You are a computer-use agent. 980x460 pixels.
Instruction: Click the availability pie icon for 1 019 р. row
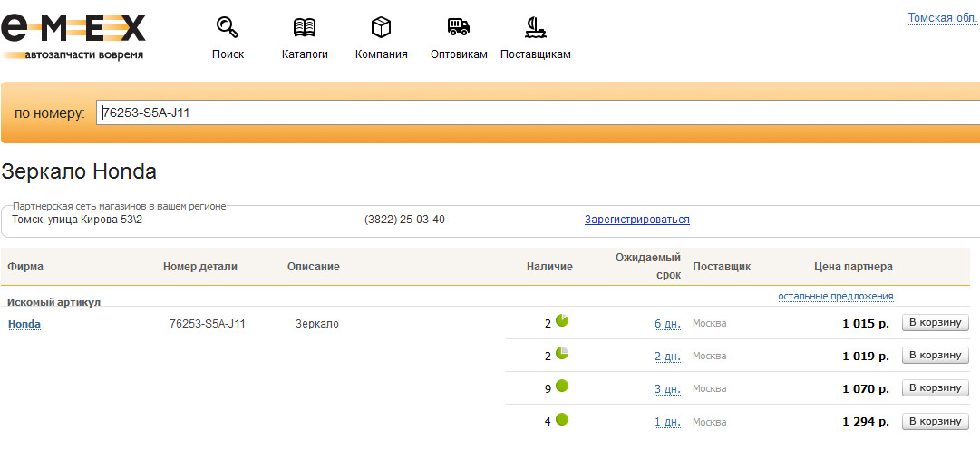(562, 353)
